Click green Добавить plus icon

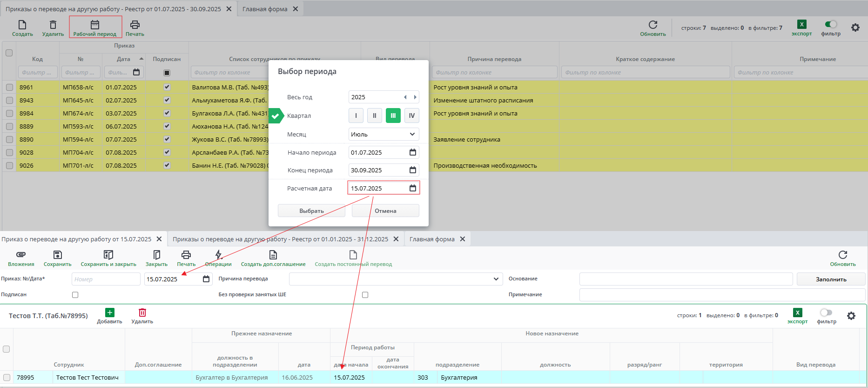click(110, 313)
